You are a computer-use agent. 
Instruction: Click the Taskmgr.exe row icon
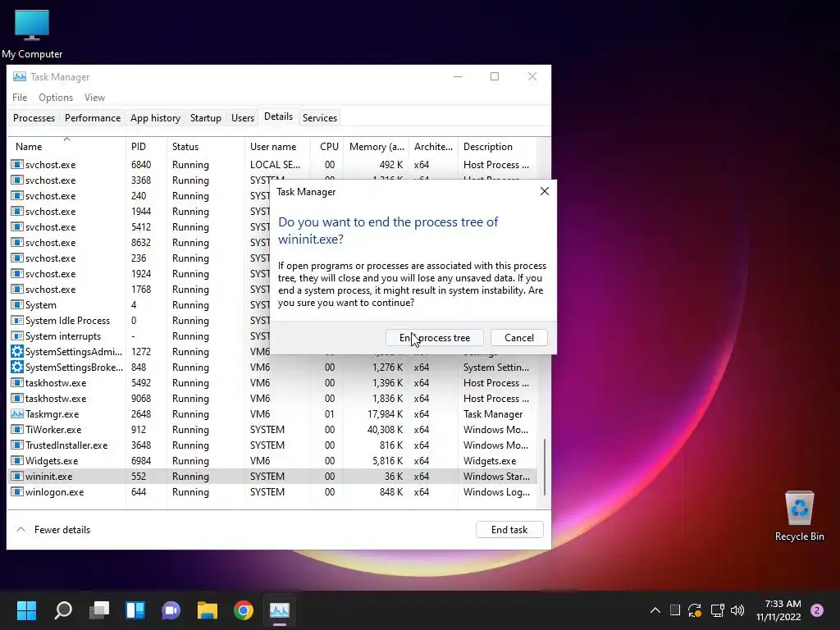point(17,414)
